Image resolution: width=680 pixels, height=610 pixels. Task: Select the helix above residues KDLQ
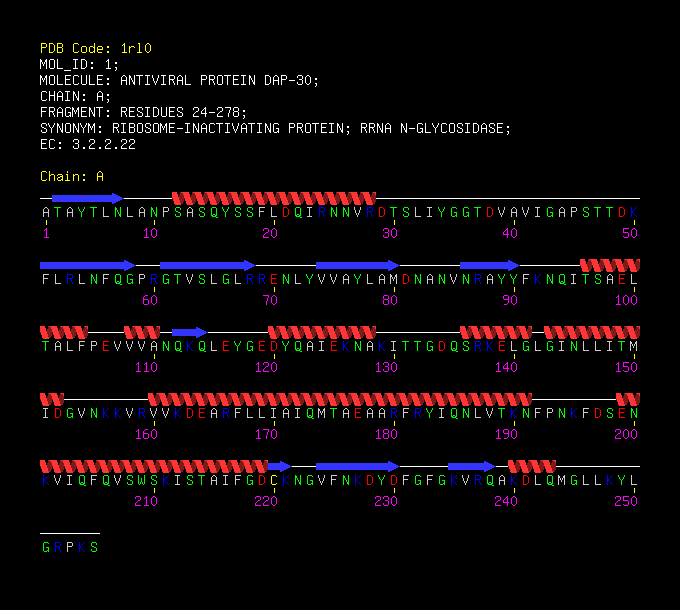(532, 466)
